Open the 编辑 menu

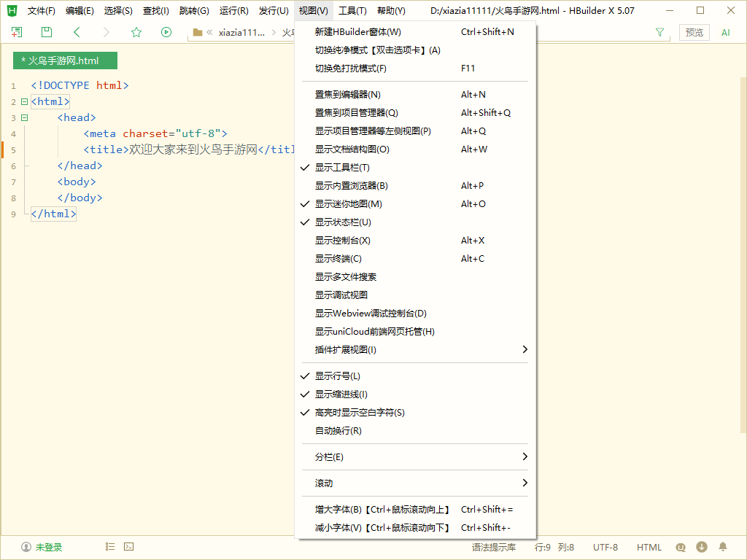80,10
